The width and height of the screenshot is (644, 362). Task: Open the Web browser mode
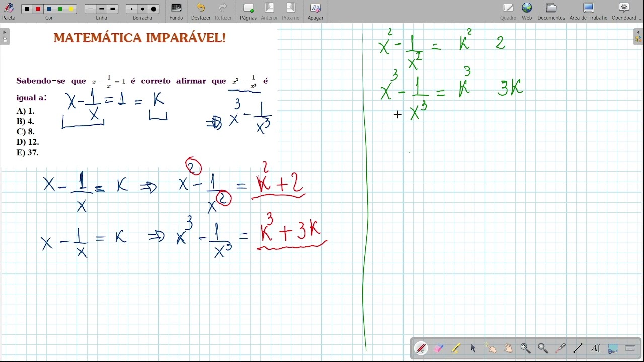527,11
